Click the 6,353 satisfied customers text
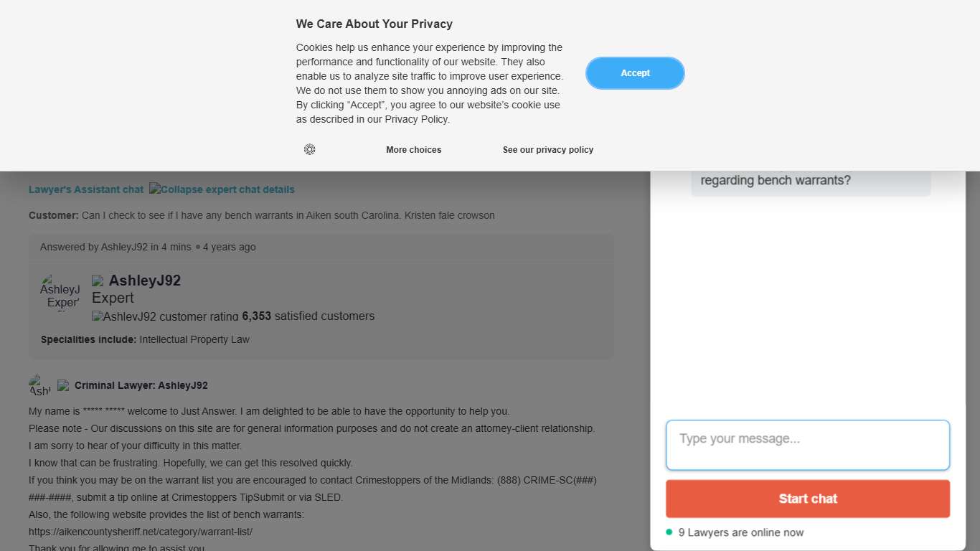Viewport: 980px width, 551px height. 308,316
